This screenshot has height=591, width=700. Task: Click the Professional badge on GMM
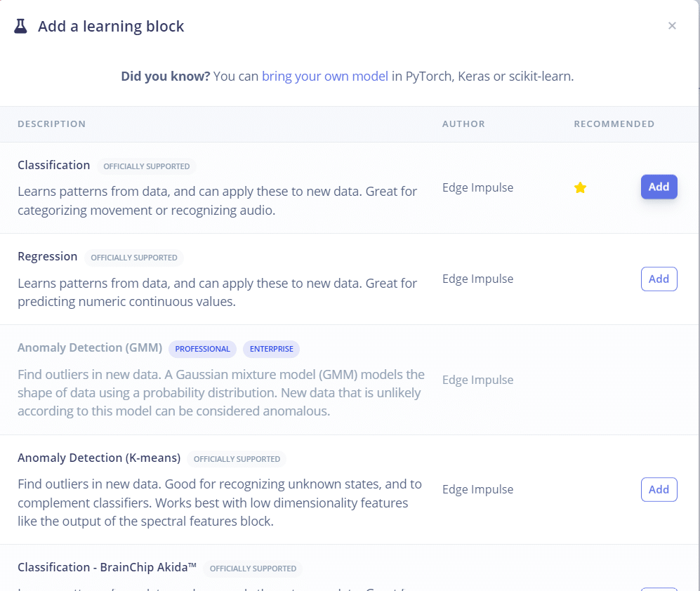pos(202,349)
